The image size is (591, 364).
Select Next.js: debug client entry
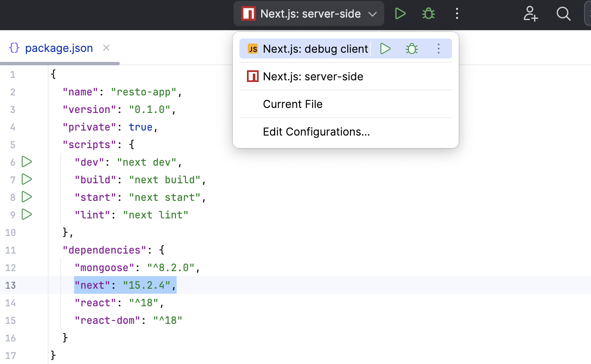coord(314,49)
